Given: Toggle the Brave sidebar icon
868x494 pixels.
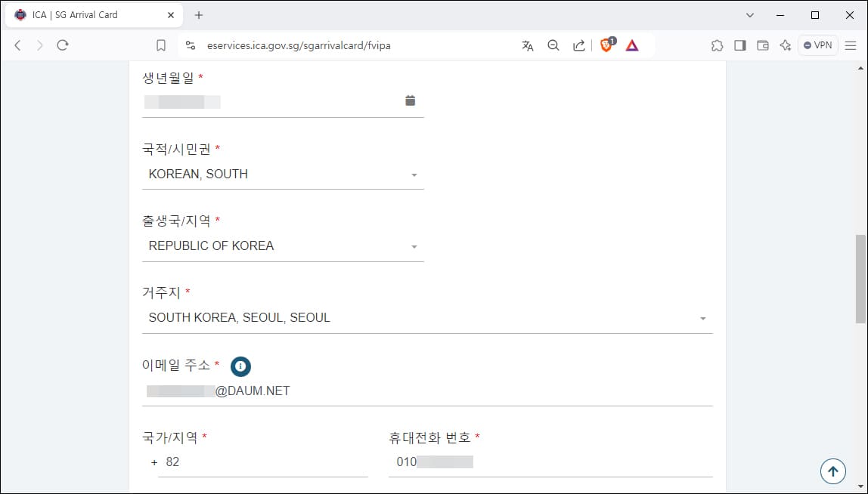Looking at the screenshot, I should 740,45.
